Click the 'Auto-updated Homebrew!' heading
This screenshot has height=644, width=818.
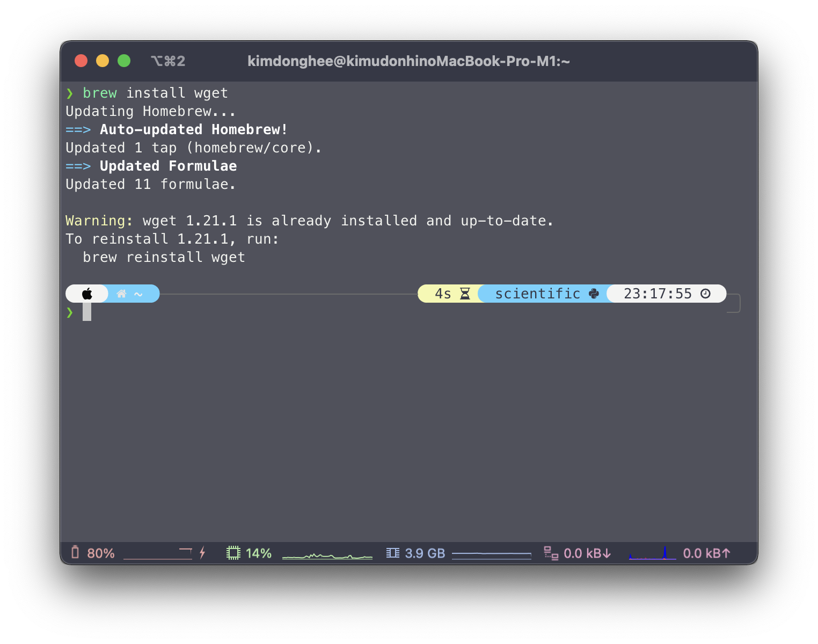point(194,129)
